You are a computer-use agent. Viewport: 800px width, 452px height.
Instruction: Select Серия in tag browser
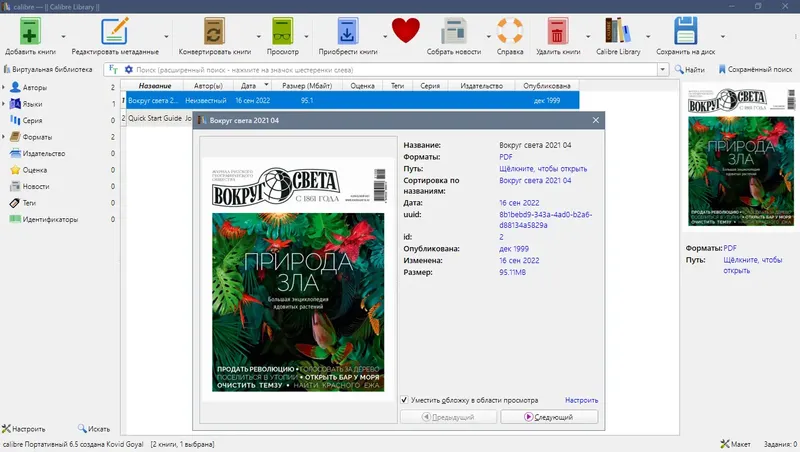32,120
